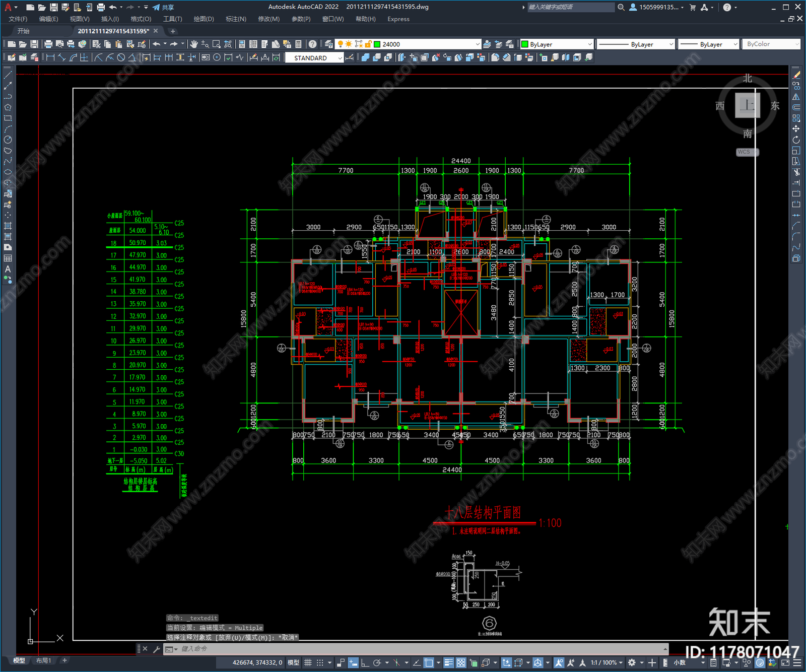Open the 文件(F) menu
Image resolution: width=806 pixels, height=672 pixels.
click(x=18, y=19)
